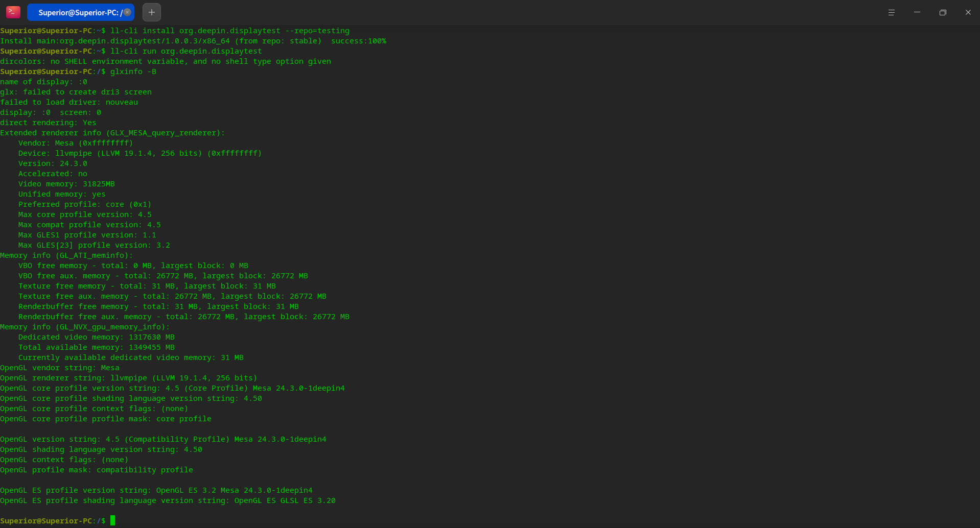This screenshot has height=528, width=980.
Task: Click 'OpenGL shading language version string: 4.50'
Action: click(101, 449)
